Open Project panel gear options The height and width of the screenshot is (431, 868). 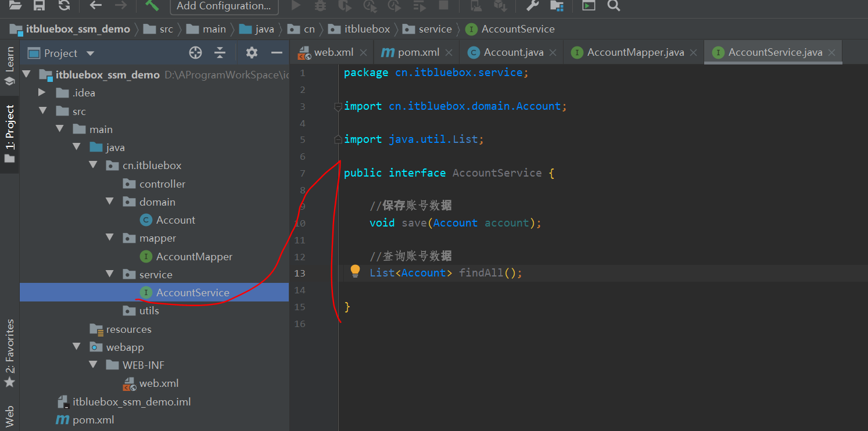click(x=252, y=53)
